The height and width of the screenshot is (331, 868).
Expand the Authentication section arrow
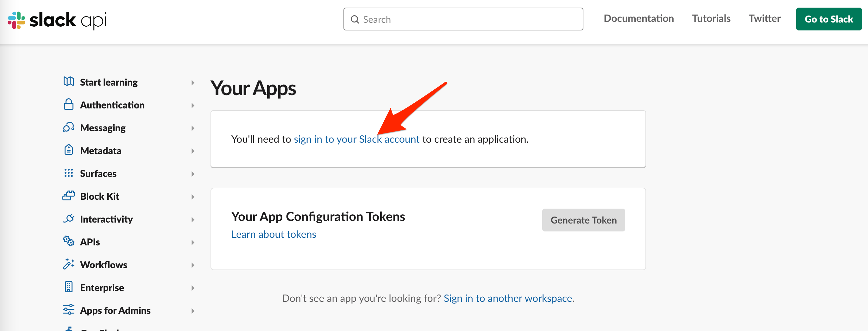(193, 105)
